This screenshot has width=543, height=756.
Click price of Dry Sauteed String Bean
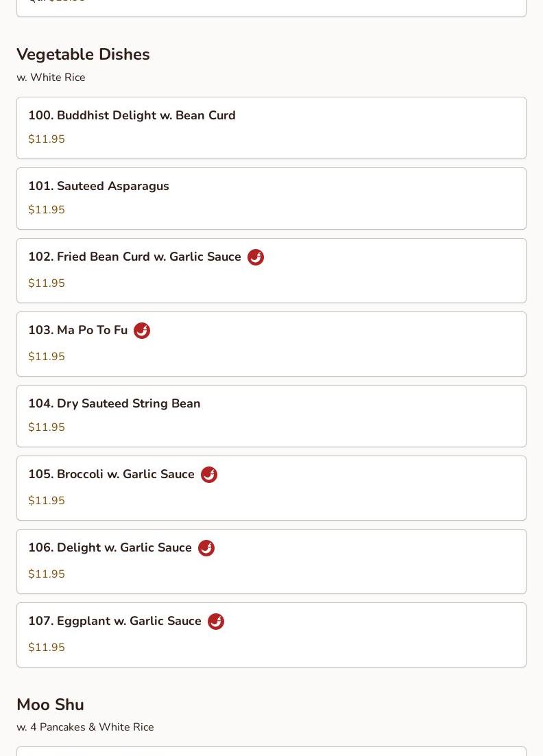coord(47,427)
